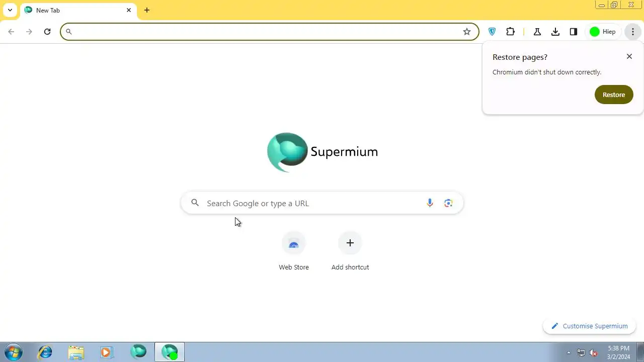Open the shield extension icon
Screen dimensions: 644x362
(x=492, y=32)
